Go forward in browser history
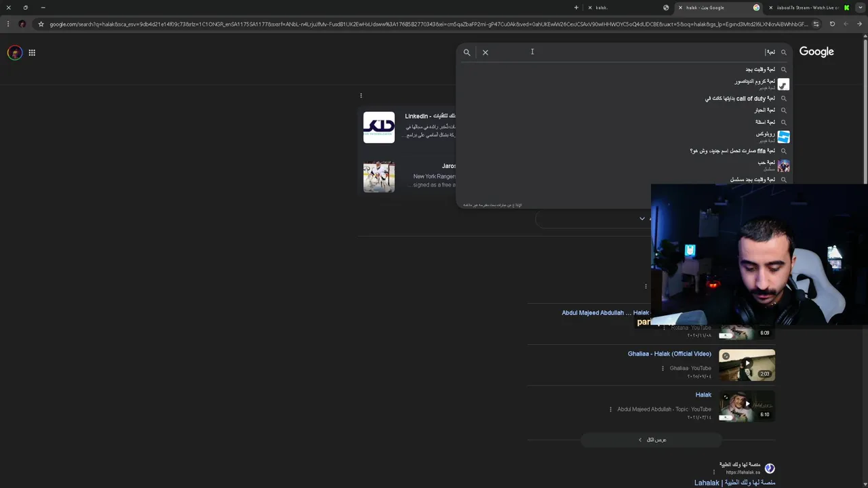The image size is (868, 488). tap(846, 24)
